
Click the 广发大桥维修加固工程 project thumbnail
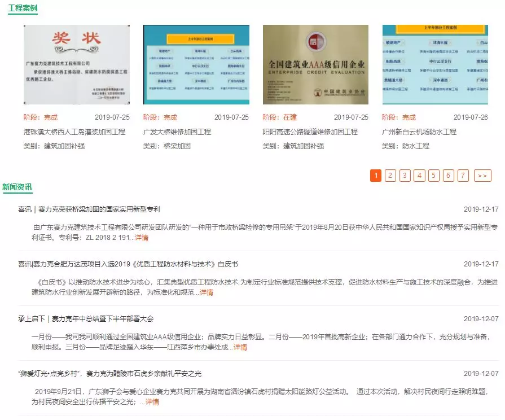click(196, 64)
